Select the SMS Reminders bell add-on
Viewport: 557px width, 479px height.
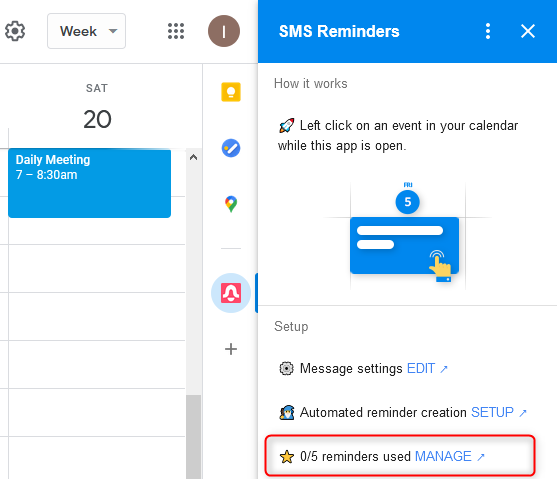pos(231,293)
